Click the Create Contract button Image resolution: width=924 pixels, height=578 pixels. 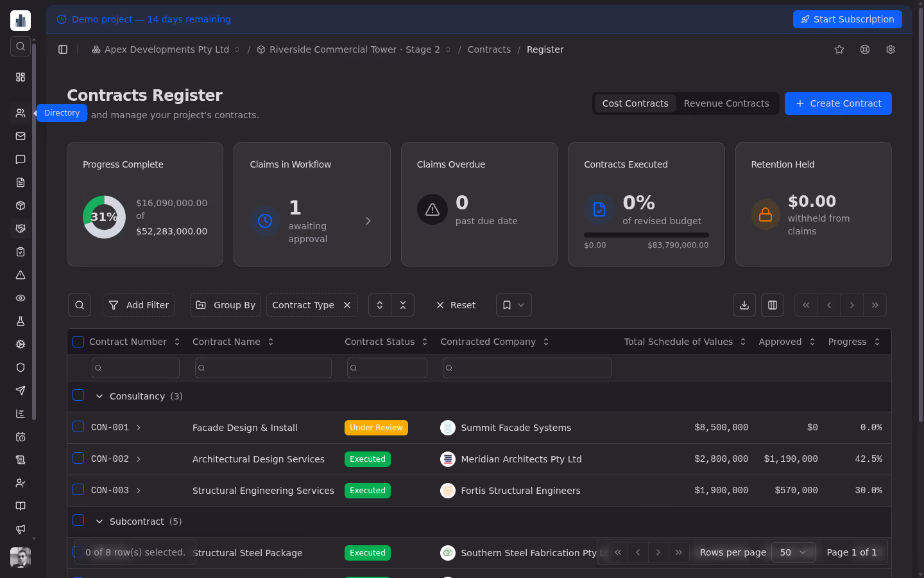pyautogui.click(x=838, y=103)
